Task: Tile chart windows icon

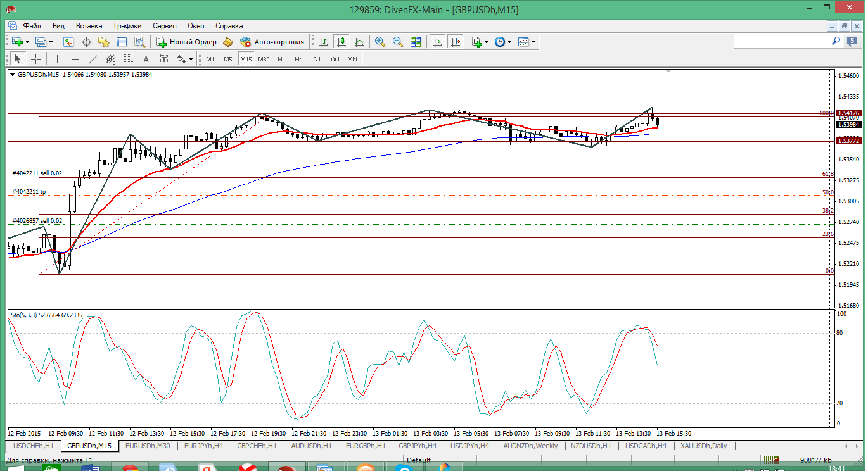Action: coord(416,42)
